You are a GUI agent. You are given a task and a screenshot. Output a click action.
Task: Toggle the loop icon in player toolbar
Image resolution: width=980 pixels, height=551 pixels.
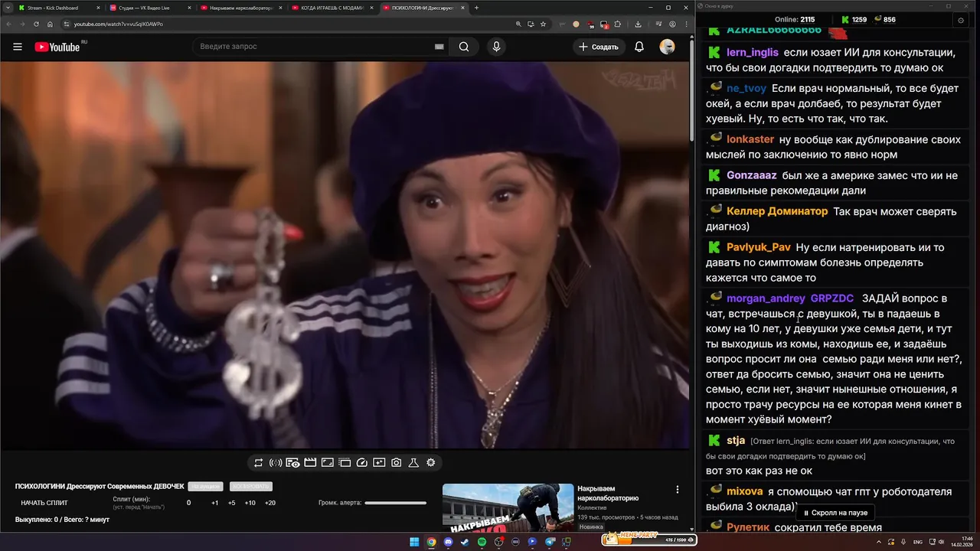coord(258,463)
